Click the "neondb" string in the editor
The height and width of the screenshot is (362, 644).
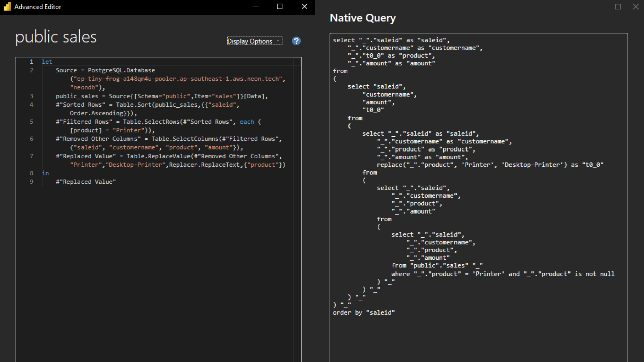[84, 87]
